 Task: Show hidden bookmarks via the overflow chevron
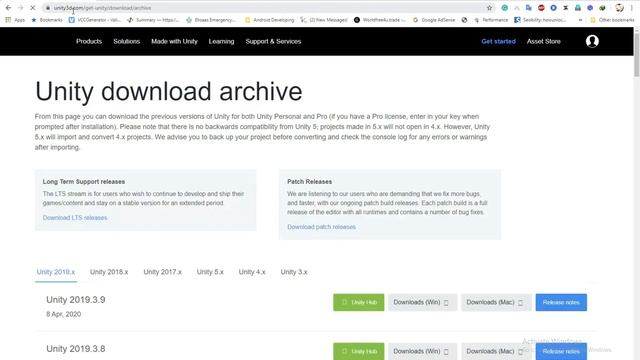580,20
